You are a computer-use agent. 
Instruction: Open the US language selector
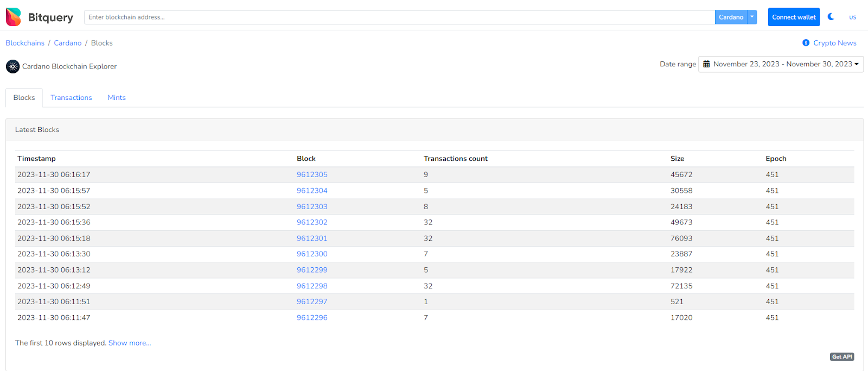click(852, 17)
